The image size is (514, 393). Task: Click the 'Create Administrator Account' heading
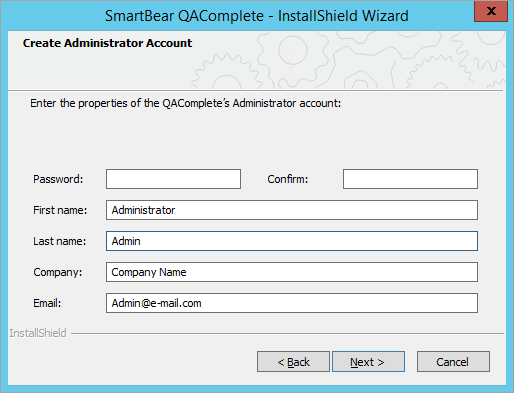107,43
